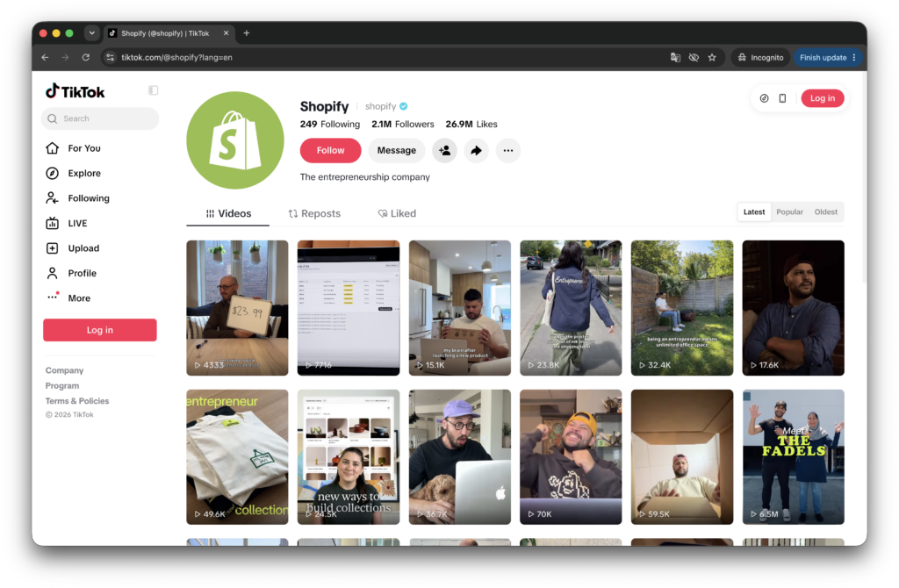Bookmark this page with the star
The image size is (899, 588).
[x=712, y=57]
